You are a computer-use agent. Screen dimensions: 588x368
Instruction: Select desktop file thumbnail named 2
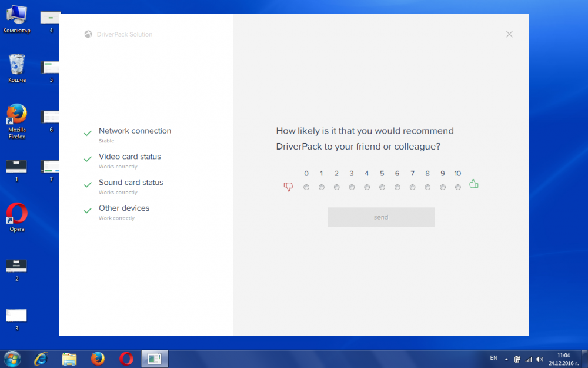(x=16, y=270)
